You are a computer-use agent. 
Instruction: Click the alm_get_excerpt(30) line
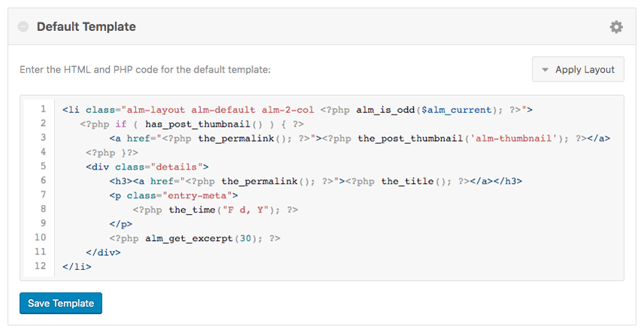point(195,238)
